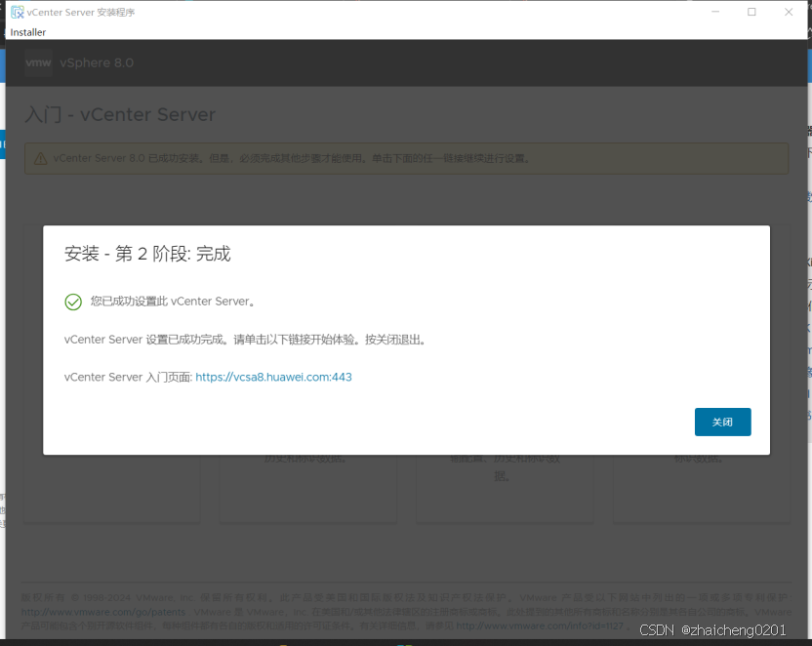Click the 入门 - vCenter Server page heading
This screenshot has width=812, height=646.
click(120, 114)
